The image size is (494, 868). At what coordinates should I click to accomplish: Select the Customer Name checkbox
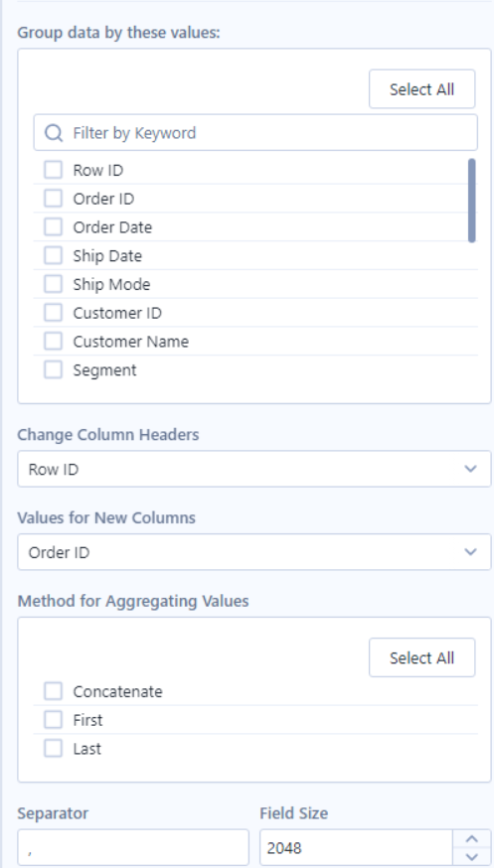click(53, 341)
